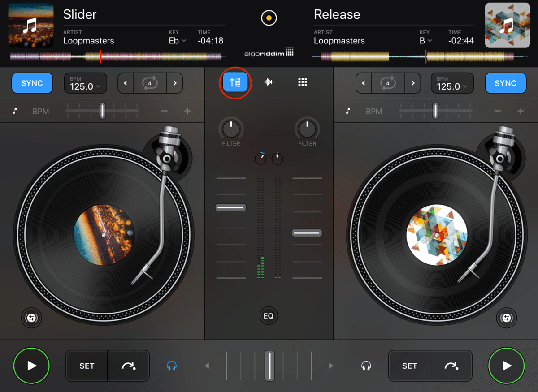Adjust the left deck BPM pitch slider
This screenshot has width=538, height=392.
102,111
